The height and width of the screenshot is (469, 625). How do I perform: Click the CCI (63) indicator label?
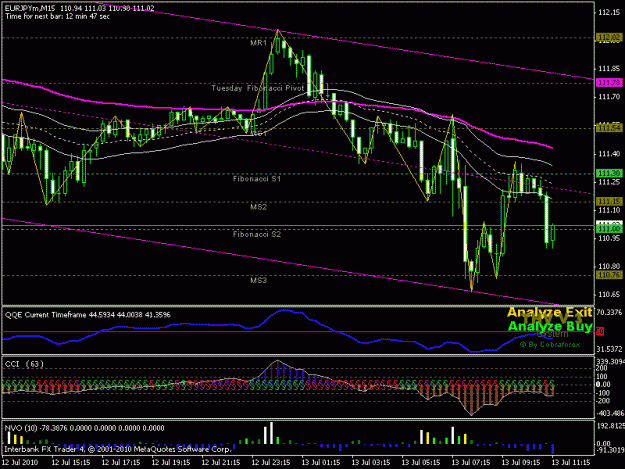pos(24,364)
